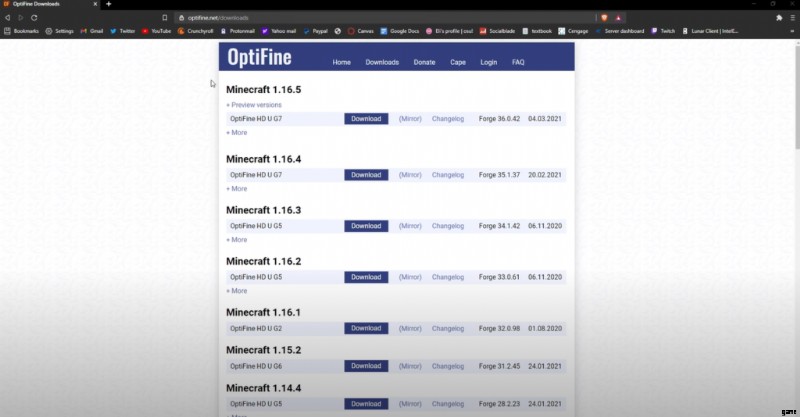
Task: Open the extensions puzzle icon
Action: pos(779,18)
